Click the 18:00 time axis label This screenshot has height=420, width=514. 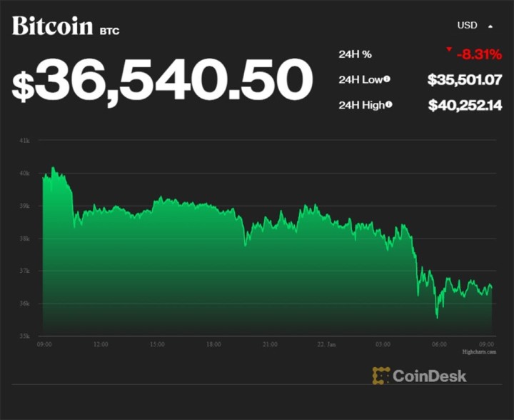(x=213, y=344)
